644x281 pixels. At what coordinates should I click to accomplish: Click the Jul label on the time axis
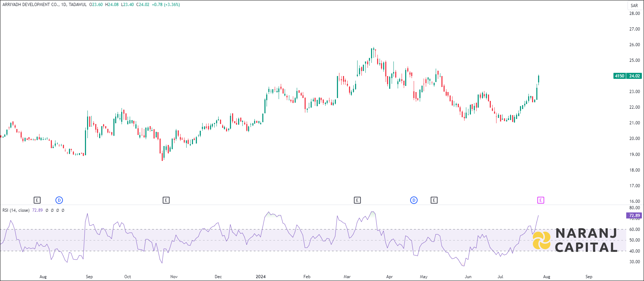pos(500,277)
